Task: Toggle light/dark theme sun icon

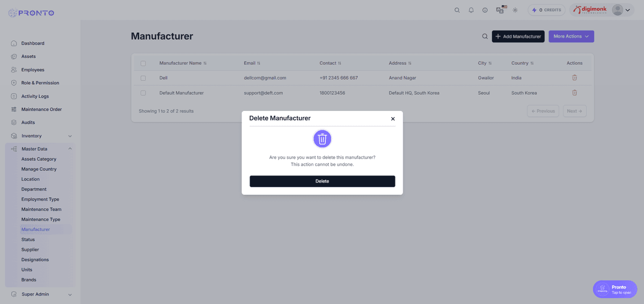Action: (x=515, y=10)
